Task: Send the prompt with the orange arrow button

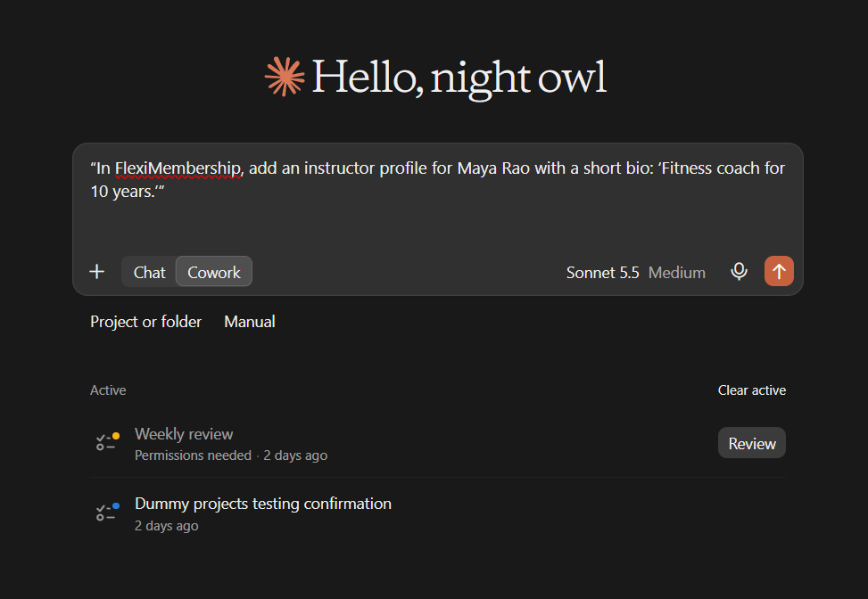Action: pyautogui.click(x=779, y=271)
